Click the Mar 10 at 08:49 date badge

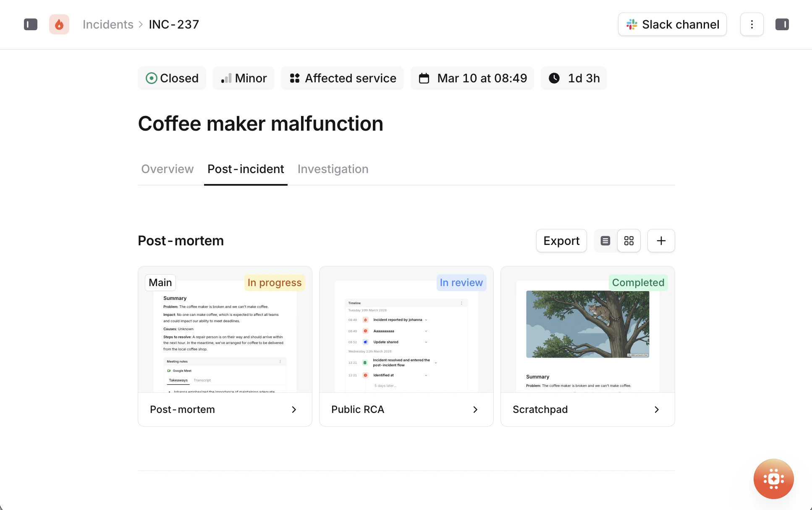pos(472,78)
